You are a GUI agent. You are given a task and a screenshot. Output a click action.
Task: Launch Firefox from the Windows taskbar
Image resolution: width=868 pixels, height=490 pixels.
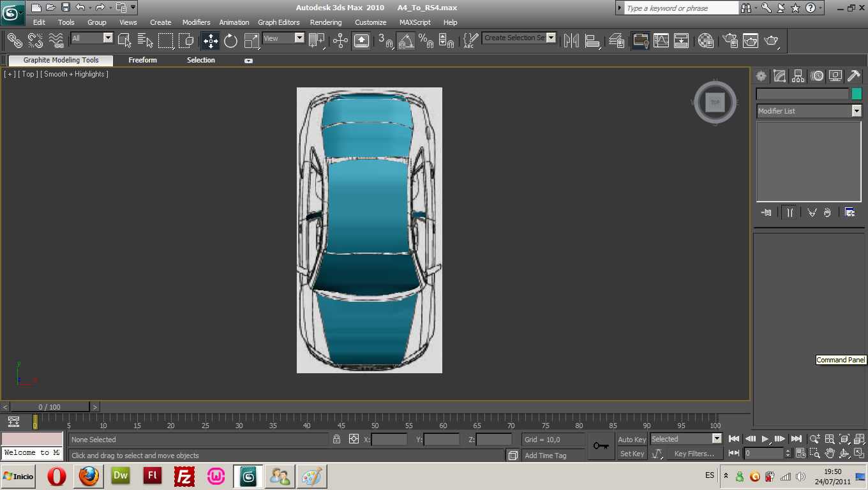click(x=89, y=476)
